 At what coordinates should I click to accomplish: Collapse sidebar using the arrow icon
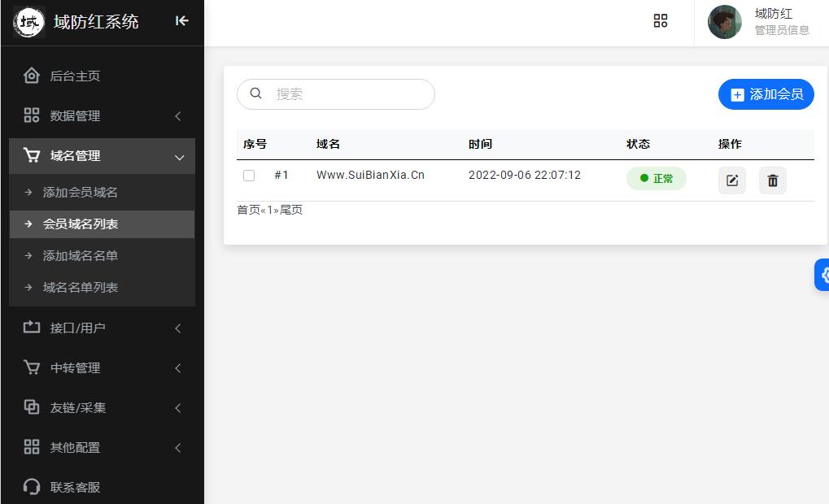(182, 21)
